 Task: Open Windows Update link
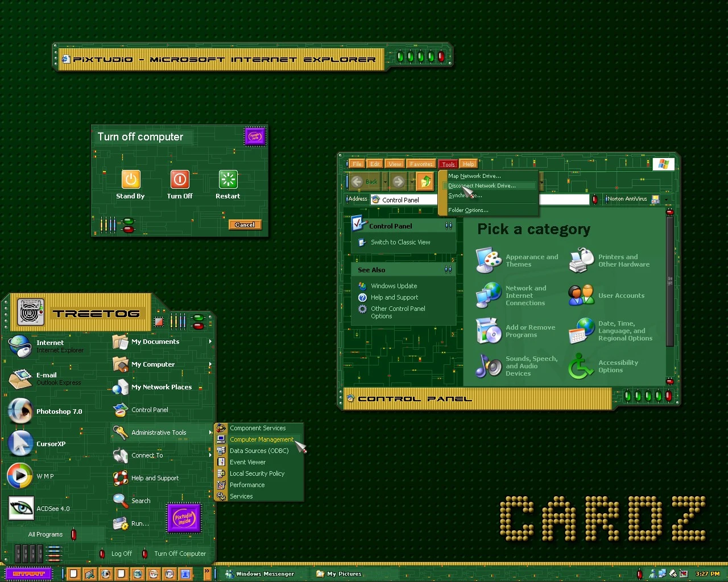click(394, 286)
